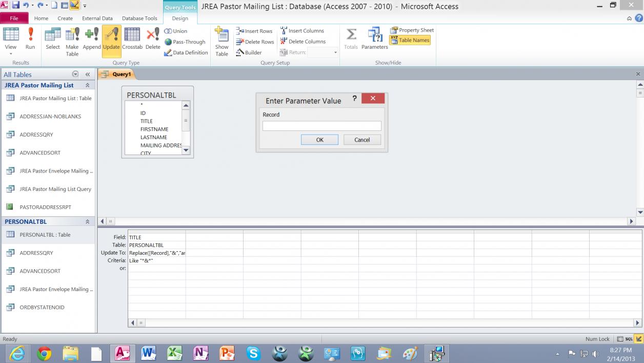Open the Database Tools tab
This screenshot has height=363, width=644.
[139, 18]
